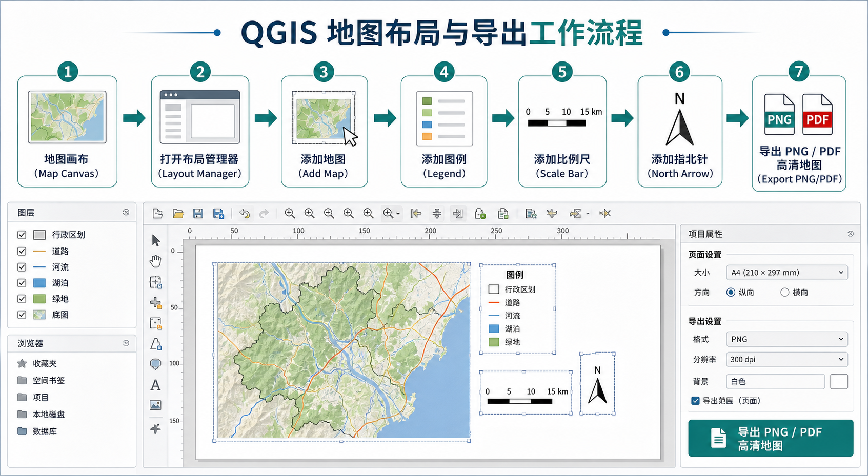Open a layout with the folder icon
Image resolution: width=868 pixels, height=476 pixels.
[178, 214]
